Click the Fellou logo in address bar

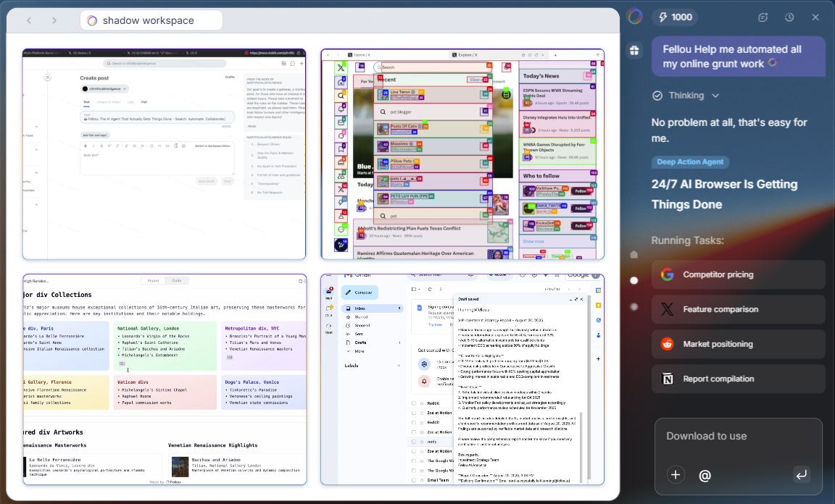click(92, 20)
